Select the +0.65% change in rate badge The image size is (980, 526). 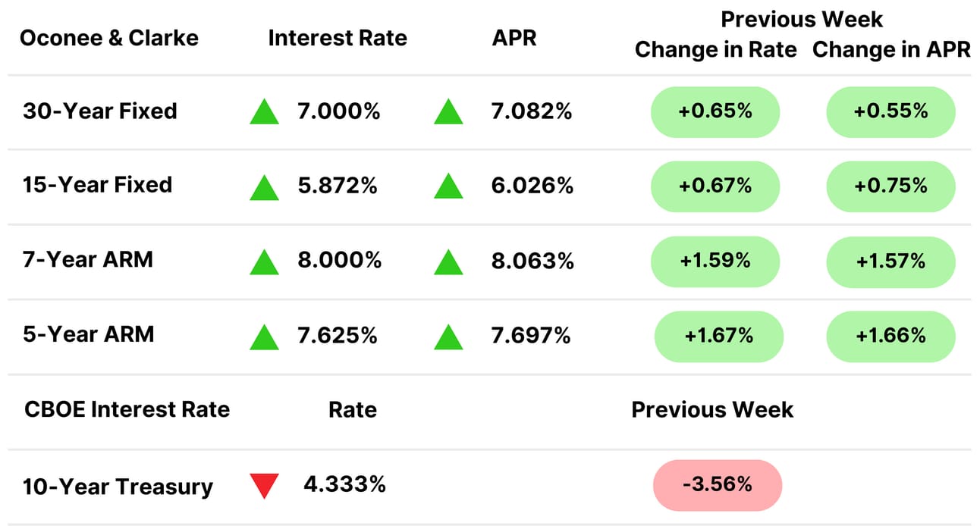715,111
